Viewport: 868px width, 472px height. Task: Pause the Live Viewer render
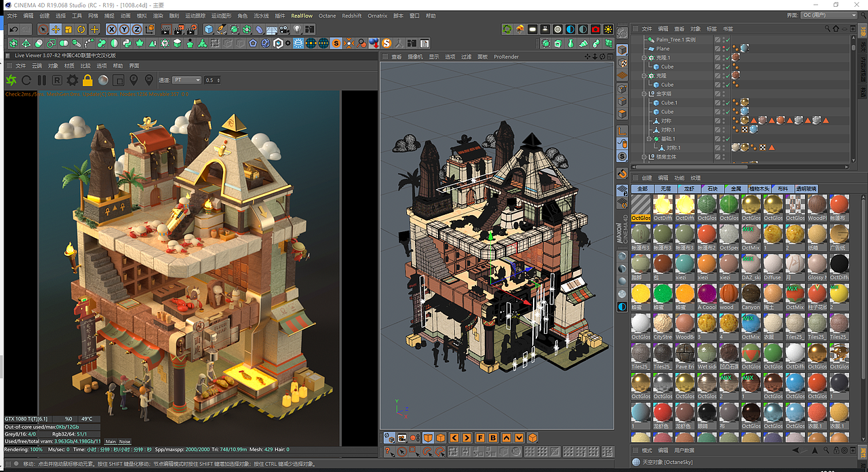point(42,80)
